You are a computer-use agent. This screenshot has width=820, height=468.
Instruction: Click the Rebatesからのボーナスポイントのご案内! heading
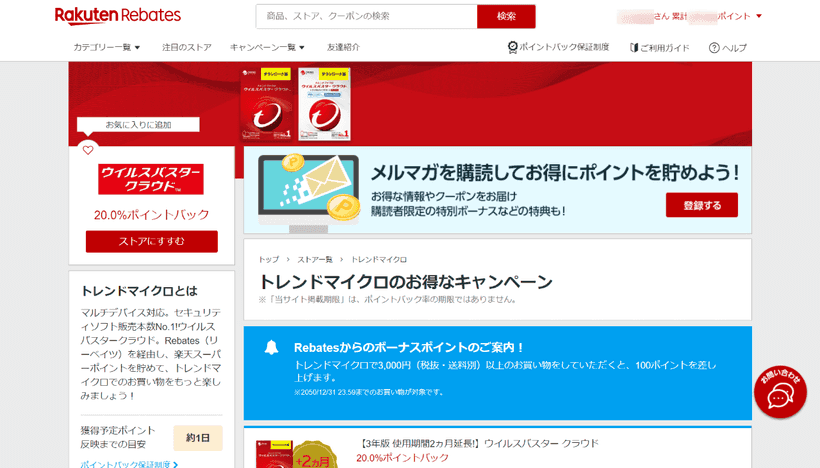pyautogui.click(x=408, y=347)
